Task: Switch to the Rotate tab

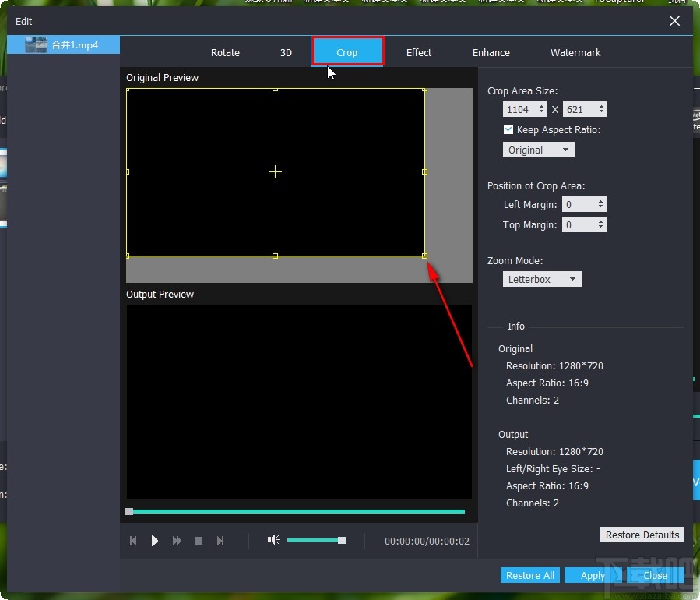Action: click(x=226, y=53)
